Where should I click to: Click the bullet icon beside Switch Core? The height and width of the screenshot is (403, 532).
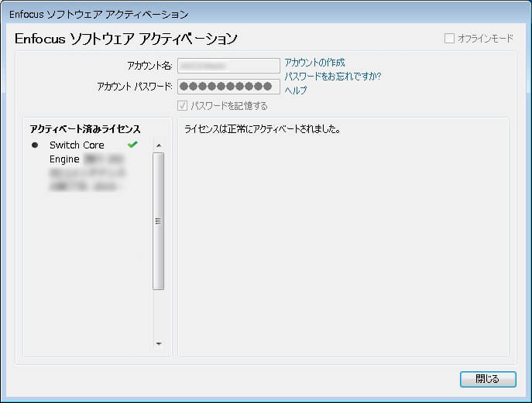pos(35,145)
